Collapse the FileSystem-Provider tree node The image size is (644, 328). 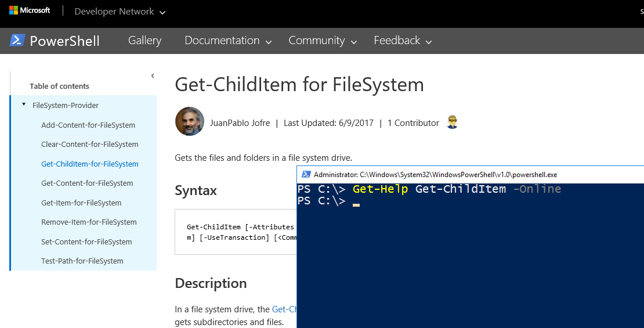click(24, 105)
